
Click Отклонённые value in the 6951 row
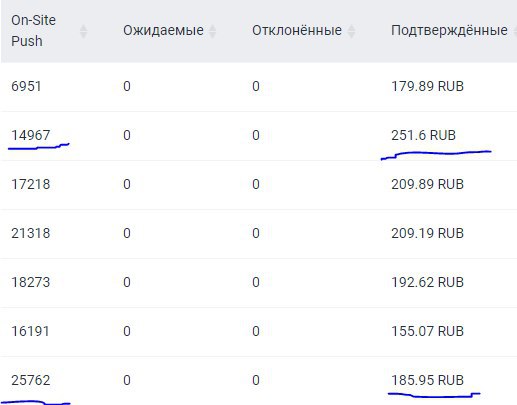click(x=256, y=86)
